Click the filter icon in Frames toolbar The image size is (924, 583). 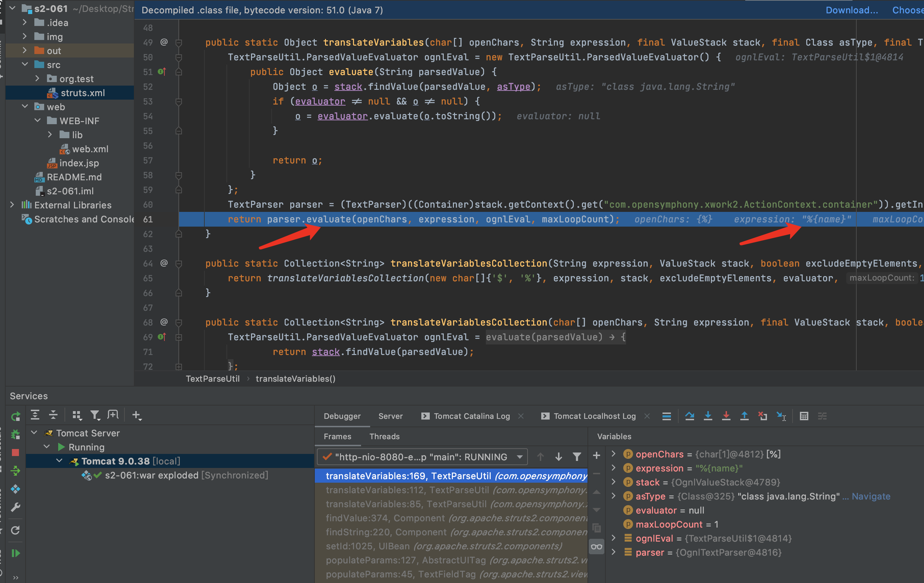coord(577,457)
